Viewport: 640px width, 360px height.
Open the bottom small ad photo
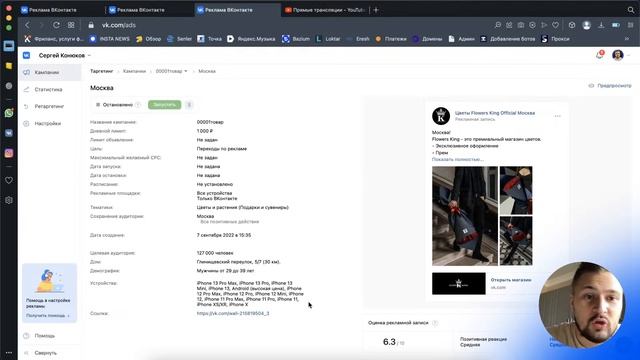click(516, 241)
